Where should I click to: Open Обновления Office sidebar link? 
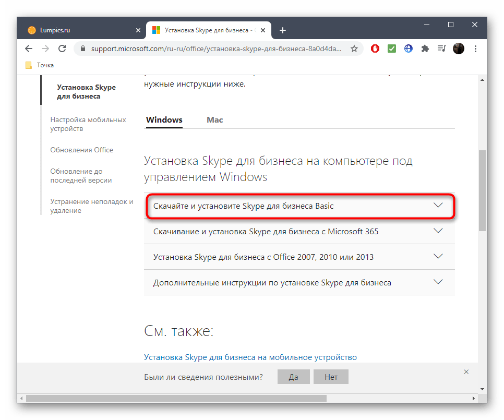click(81, 150)
